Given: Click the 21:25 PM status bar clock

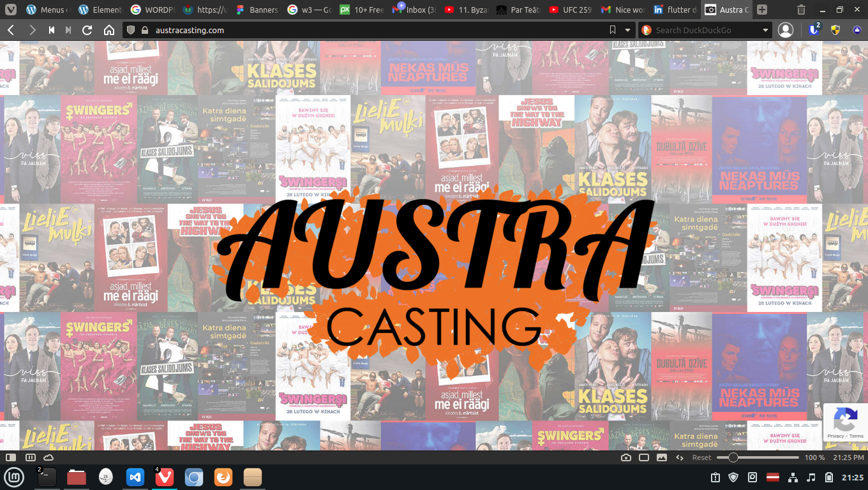Looking at the screenshot, I should 849,457.
